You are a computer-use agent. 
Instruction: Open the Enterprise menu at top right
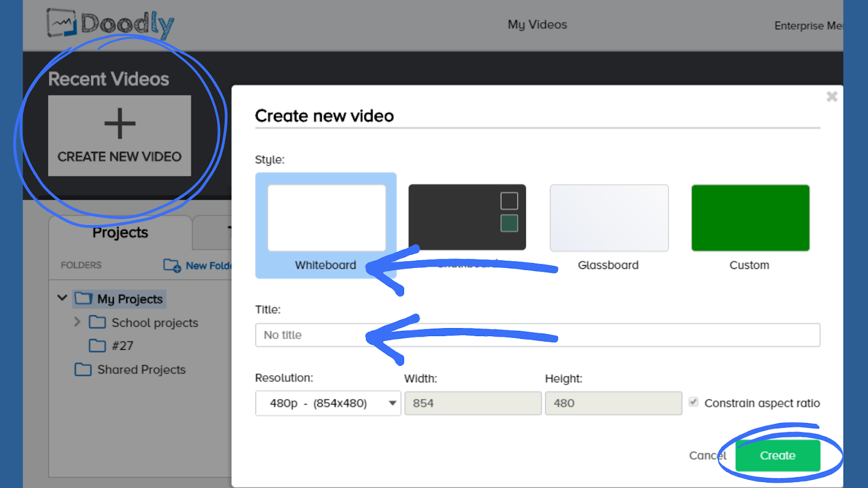[x=808, y=25]
